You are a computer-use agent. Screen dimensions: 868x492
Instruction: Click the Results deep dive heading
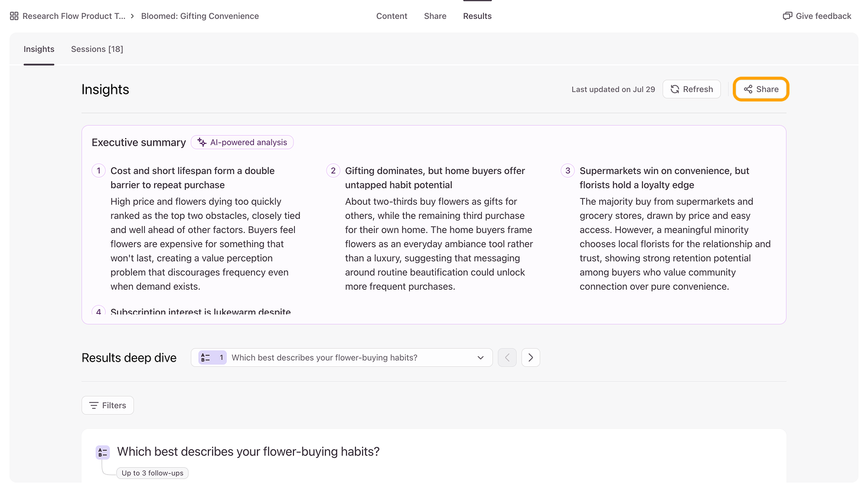129,357
